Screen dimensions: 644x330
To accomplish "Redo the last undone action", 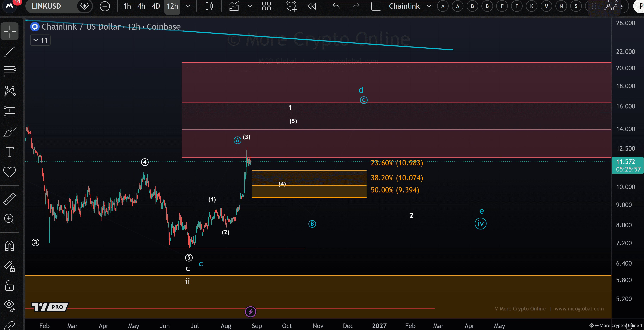I will point(356,6).
